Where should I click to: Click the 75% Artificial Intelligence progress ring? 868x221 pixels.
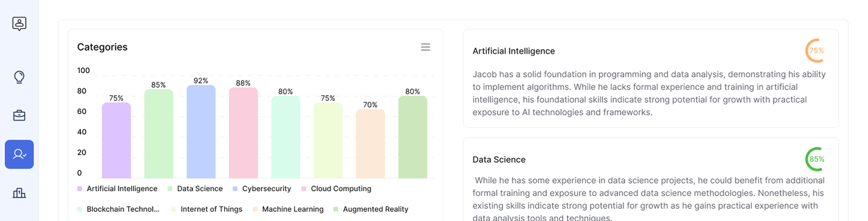815,51
